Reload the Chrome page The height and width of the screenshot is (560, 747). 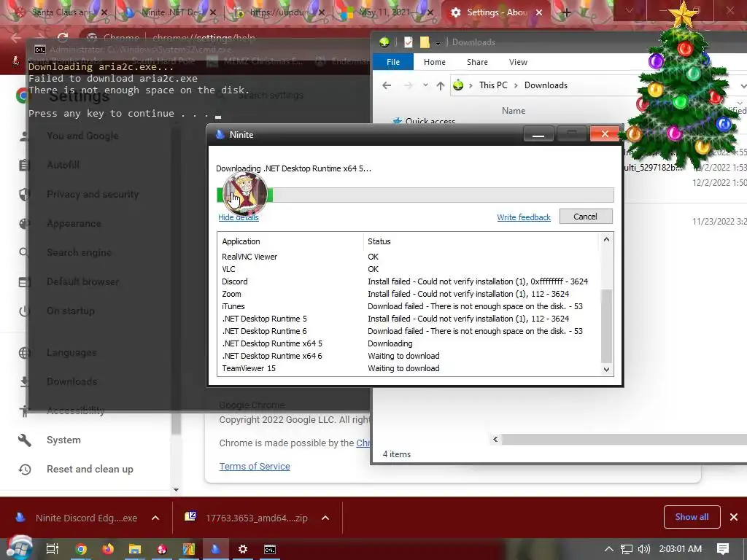[x=63, y=37]
